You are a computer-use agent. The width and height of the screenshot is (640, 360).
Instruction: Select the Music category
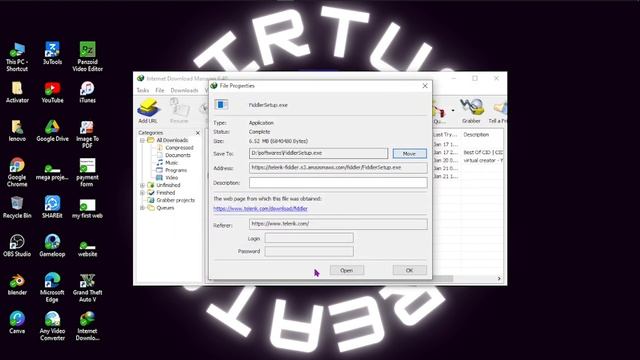tap(171, 162)
